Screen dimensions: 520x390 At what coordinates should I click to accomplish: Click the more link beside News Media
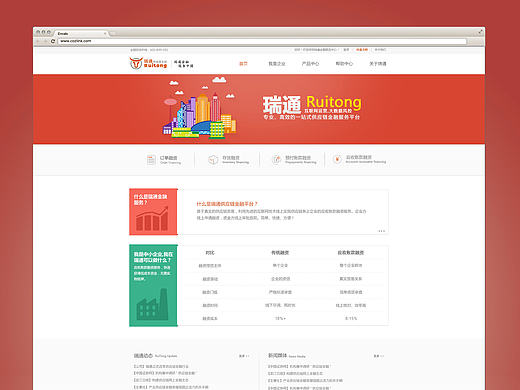point(378,356)
